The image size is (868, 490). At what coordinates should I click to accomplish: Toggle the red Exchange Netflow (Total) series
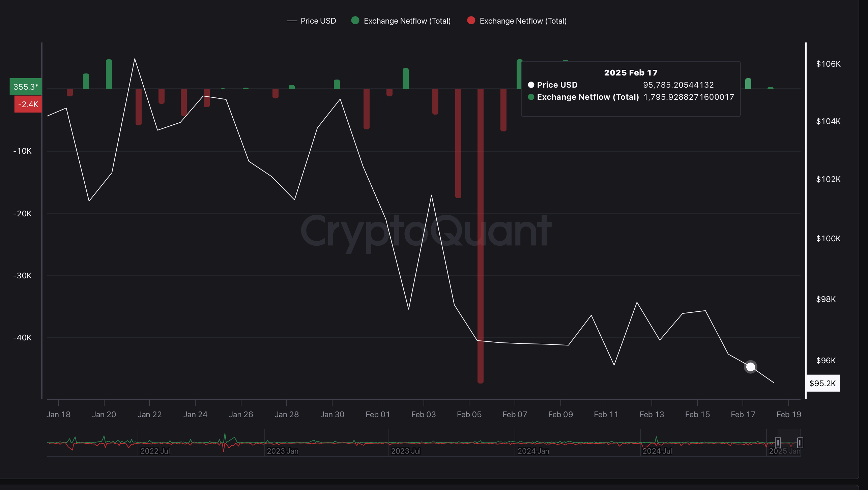point(517,21)
